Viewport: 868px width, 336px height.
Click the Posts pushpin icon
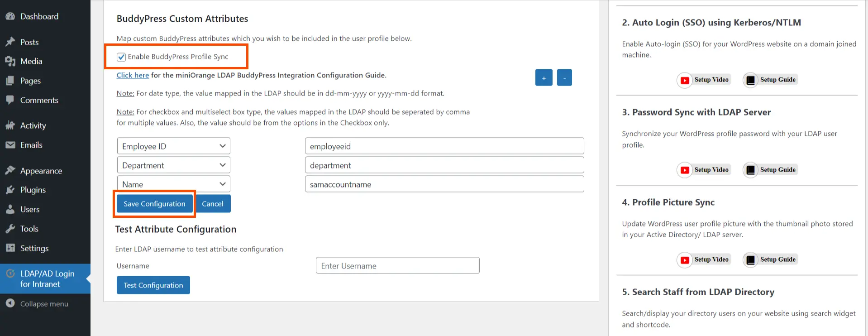click(10, 42)
